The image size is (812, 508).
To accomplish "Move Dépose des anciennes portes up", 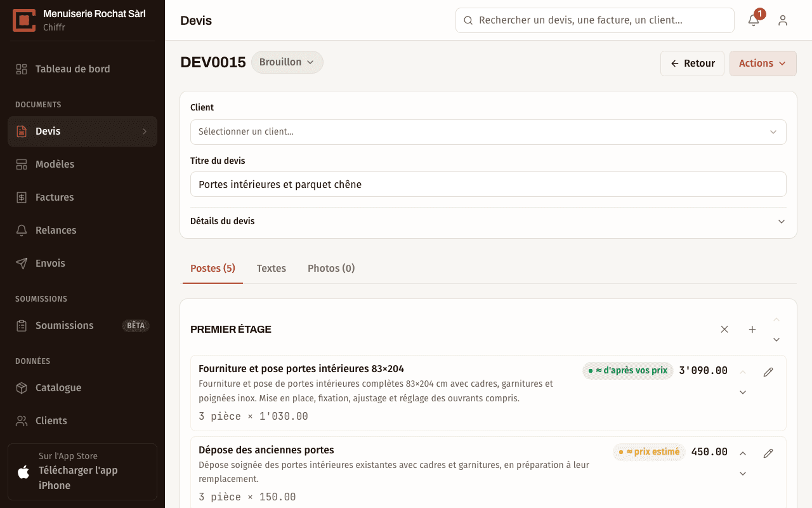I will point(743,453).
